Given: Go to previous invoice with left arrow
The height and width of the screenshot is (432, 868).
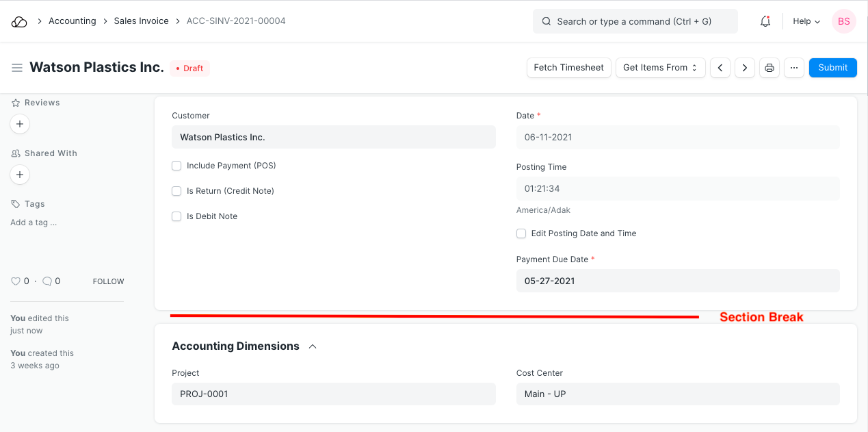Looking at the screenshot, I should coord(720,68).
